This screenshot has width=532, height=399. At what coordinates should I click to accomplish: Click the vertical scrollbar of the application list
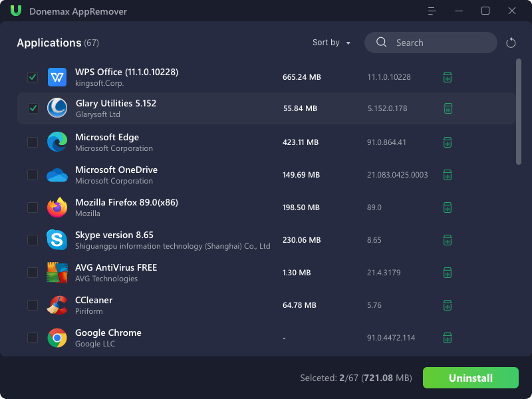click(x=518, y=111)
